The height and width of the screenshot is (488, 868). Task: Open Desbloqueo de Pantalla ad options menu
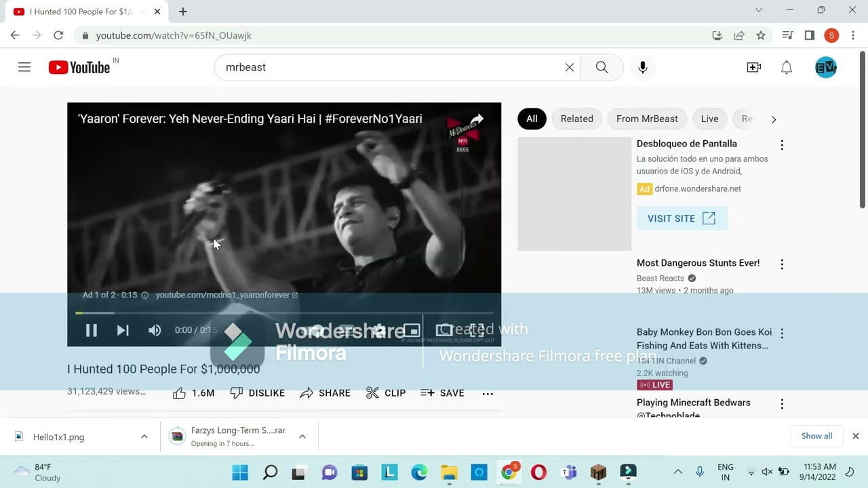coord(782,145)
